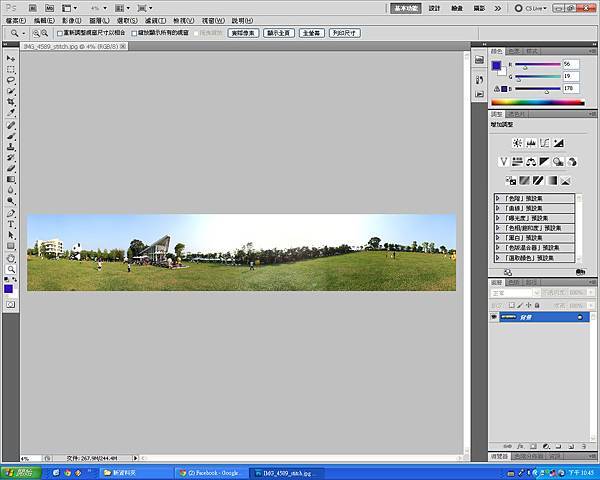600x480 pixels.
Task: Check the zoom all windows checkbox
Action: click(134, 33)
